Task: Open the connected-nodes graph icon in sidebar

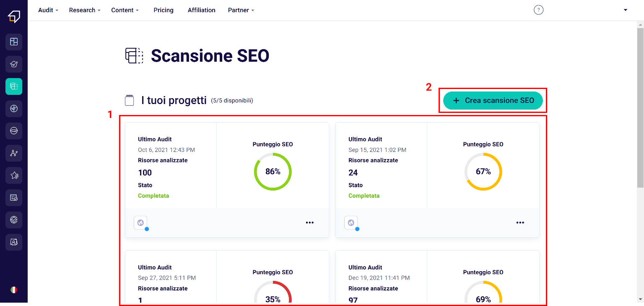Action: click(14, 153)
